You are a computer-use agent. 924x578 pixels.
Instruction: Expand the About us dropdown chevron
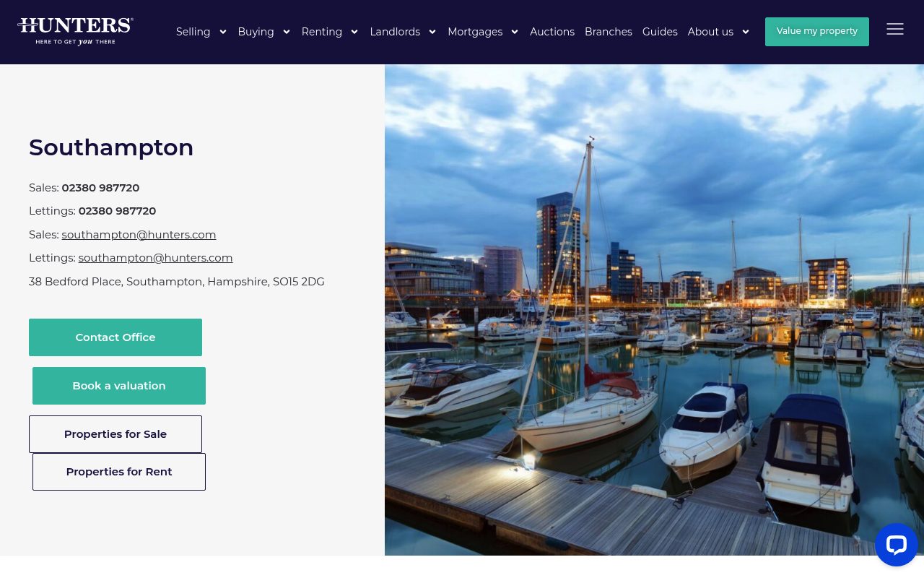pyautogui.click(x=745, y=32)
